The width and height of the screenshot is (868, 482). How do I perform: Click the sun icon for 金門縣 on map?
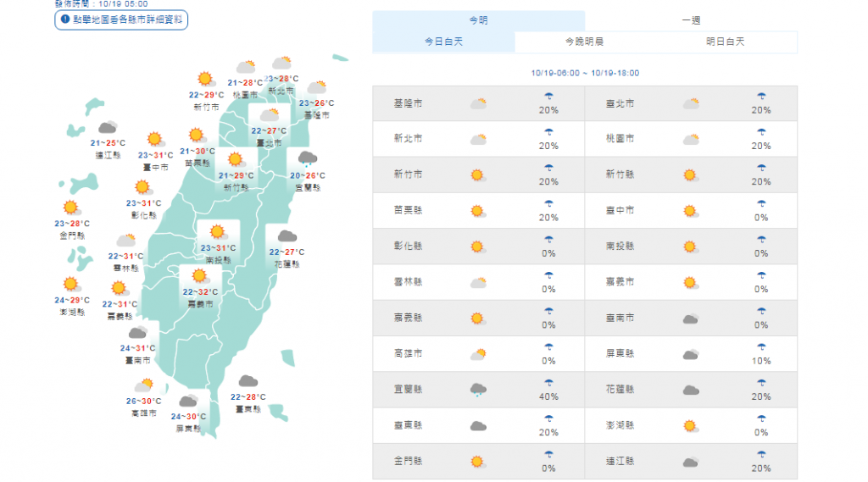(71, 208)
